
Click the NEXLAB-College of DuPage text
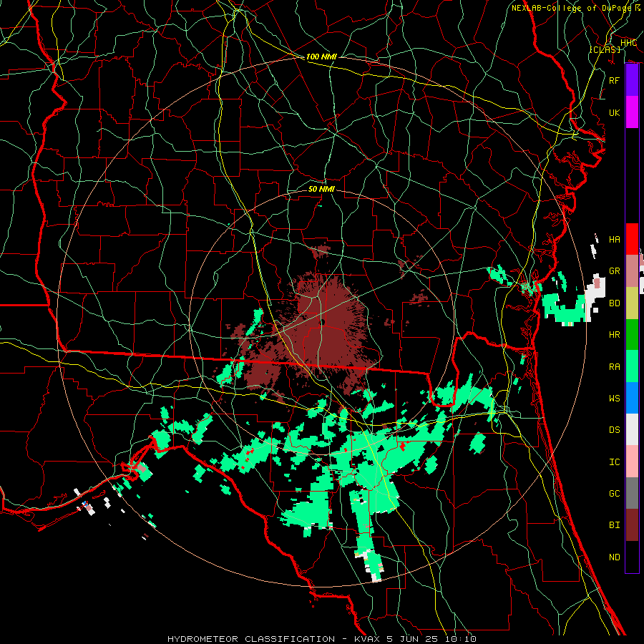pos(570,8)
